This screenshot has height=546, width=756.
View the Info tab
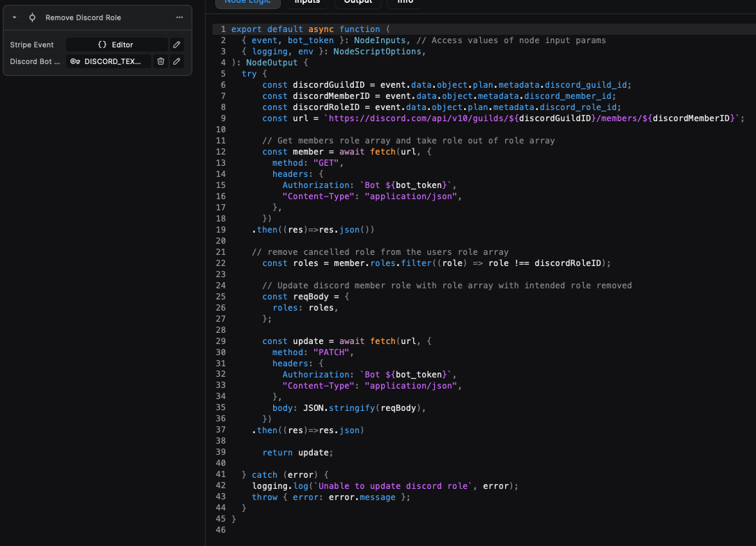[404, 2]
